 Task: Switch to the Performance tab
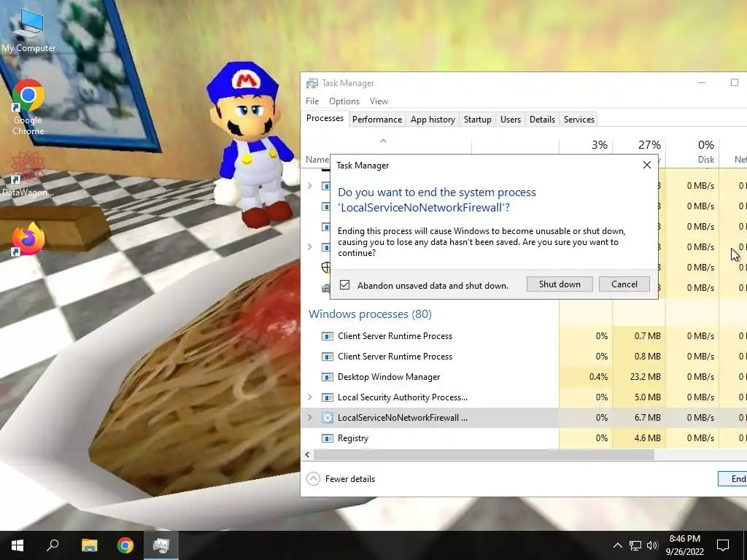[x=377, y=119]
